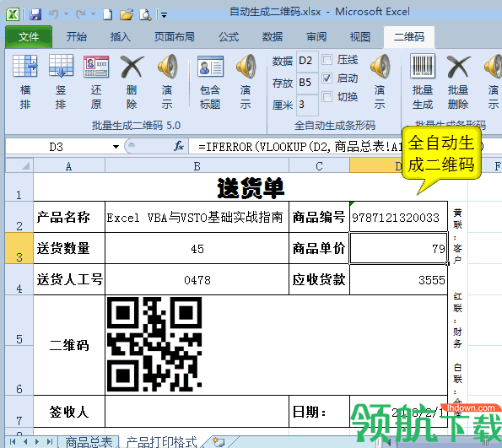Jump to the last sheet with the navigation arrow
This screenshot has height=448, width=502.
coord(49,442)
